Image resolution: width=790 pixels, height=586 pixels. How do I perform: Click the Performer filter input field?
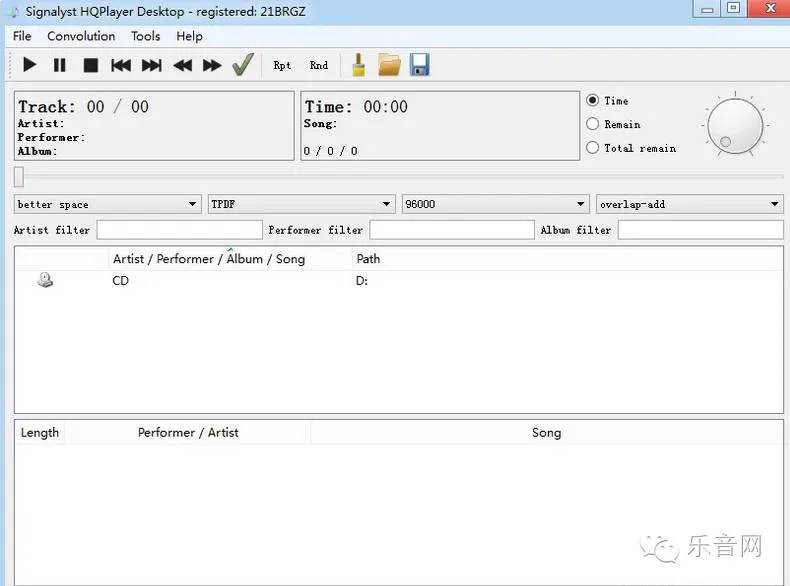pyautogui.click(x=452, y=230)
